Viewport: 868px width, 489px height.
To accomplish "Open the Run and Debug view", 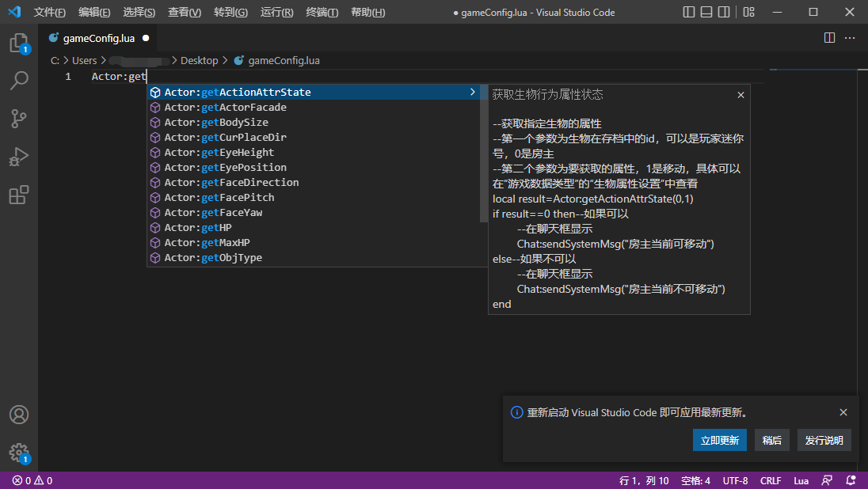I will (x=19, y=157).
